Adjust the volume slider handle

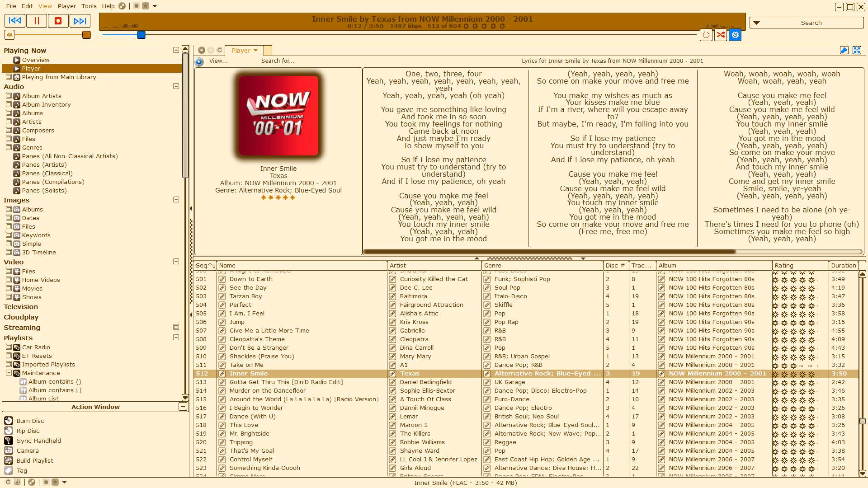click(x=86, y=35)
